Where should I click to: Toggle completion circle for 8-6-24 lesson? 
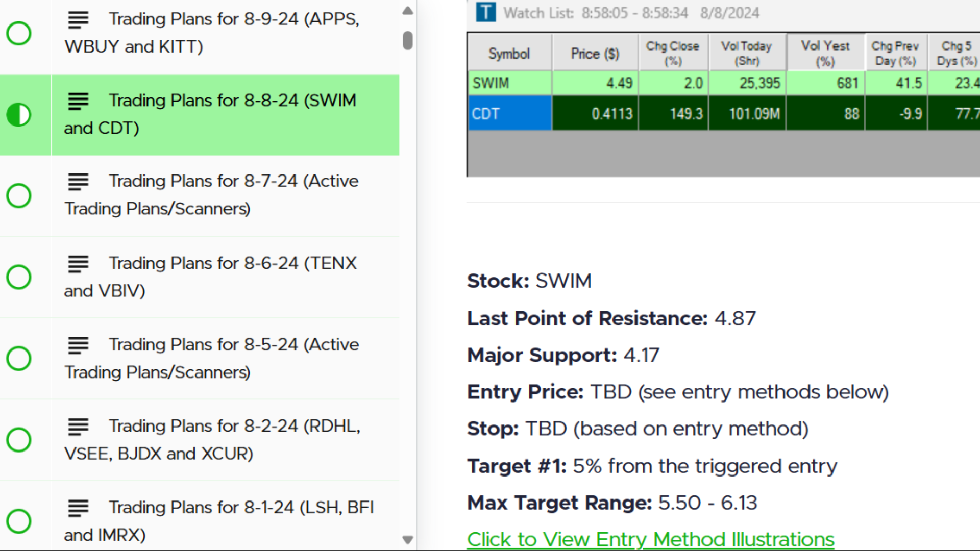click(x=19, y=277)
